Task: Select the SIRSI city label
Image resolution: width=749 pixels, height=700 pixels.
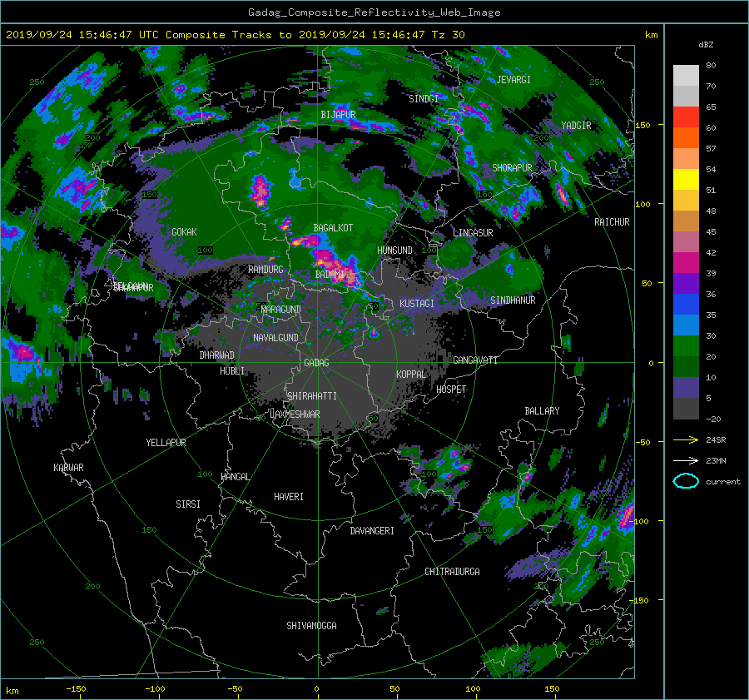Action: pyautogui.click(x=188, y=504)
